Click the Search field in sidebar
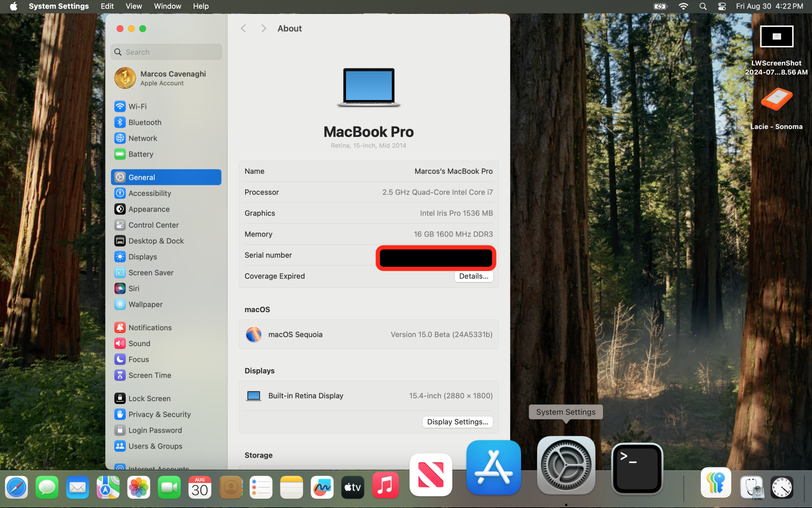The height and width of the screenshot is (508, 812). 166,52
